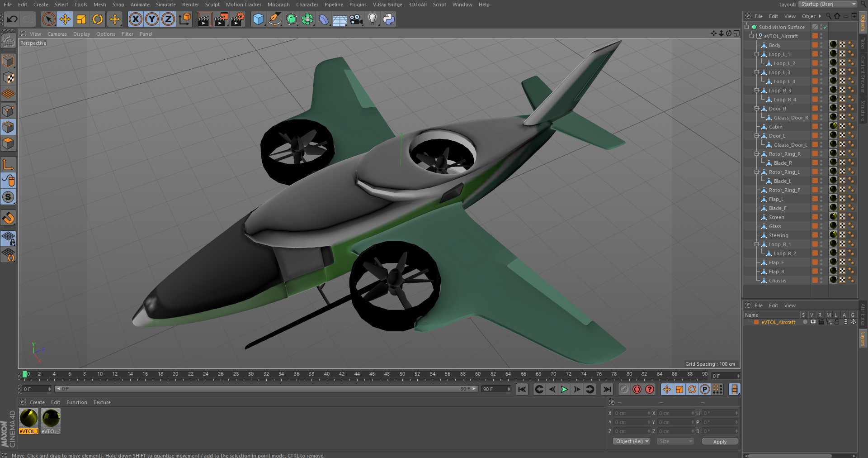Open the V-Ray Bridge menu

(x=387, y=5)
